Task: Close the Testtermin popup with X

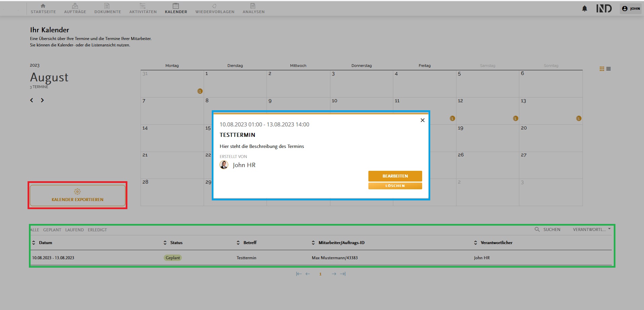Action: click(422, 120)
